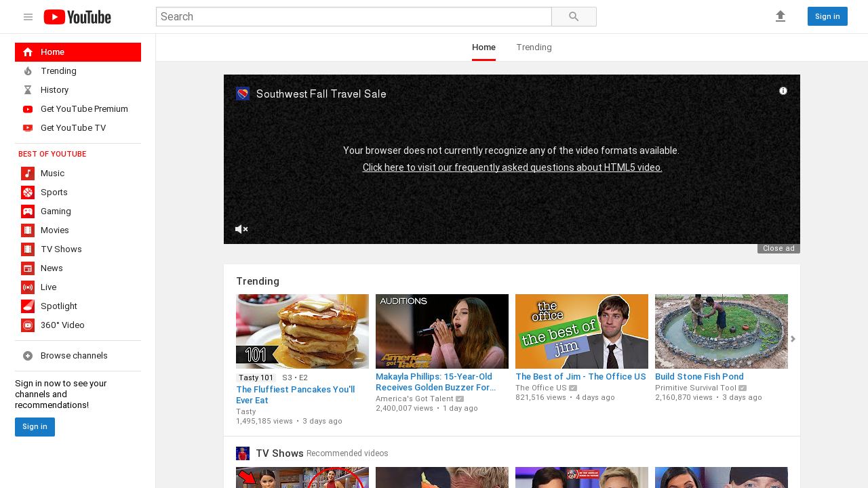
Task: Click the Southwest advertiser logo
Action: pyautogui.click(x=243, y=94)
